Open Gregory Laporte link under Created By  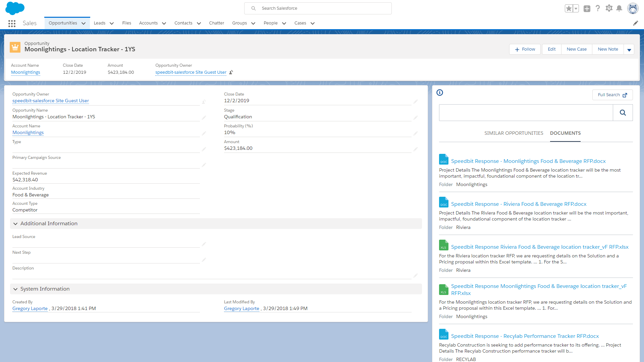coord(30,309)
